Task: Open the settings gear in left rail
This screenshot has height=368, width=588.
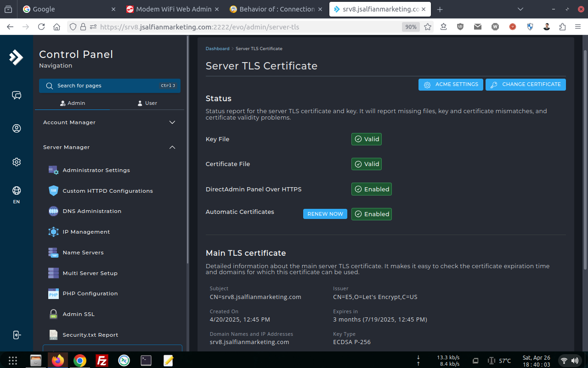Action: [17, 162]
